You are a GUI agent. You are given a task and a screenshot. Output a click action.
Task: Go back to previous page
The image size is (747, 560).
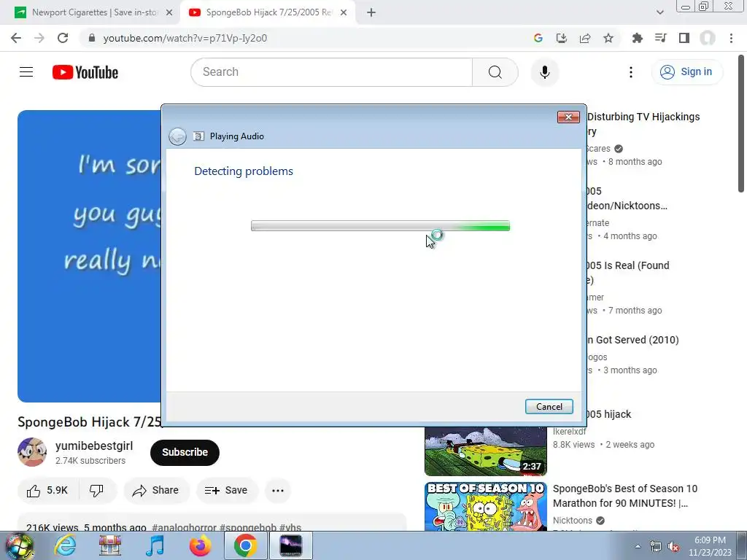click(16, 38)
